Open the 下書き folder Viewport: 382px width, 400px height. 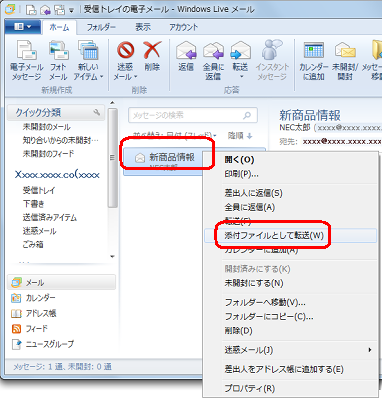tap(33, 204)
